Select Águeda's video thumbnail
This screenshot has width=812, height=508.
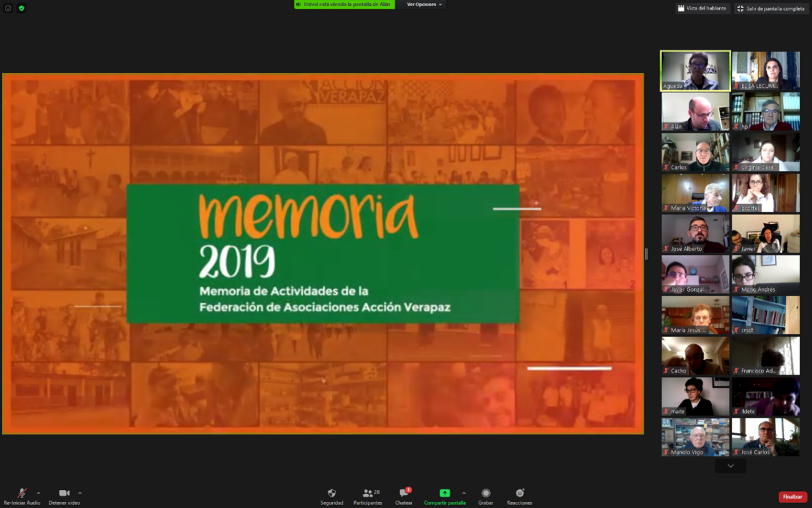[695, 71]
